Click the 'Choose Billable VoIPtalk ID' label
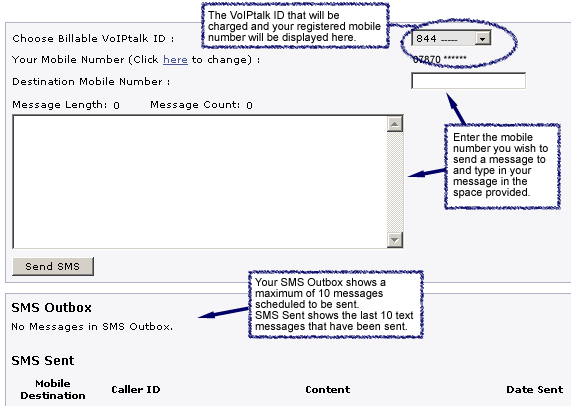 [x=93, y=39]
